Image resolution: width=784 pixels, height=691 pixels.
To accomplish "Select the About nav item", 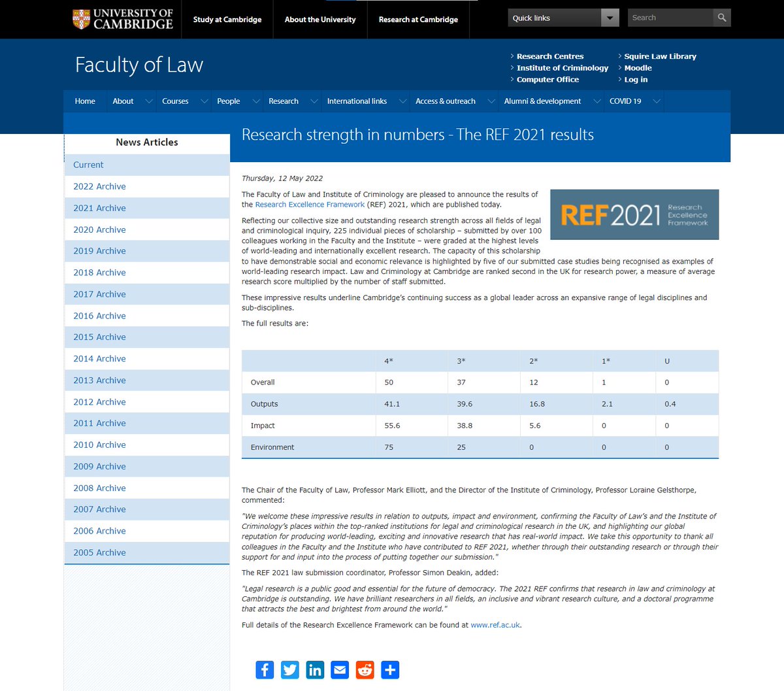I will click(x=123, y=101).
